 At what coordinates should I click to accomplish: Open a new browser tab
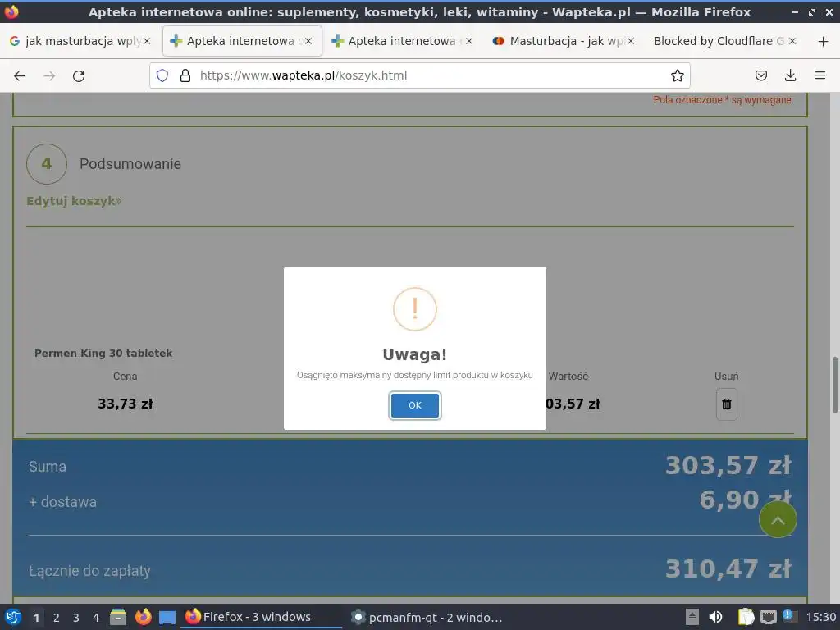(823, 41)
